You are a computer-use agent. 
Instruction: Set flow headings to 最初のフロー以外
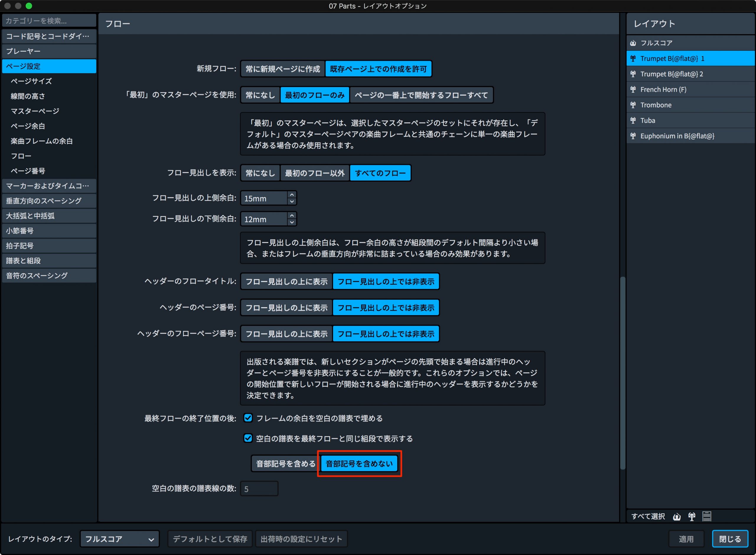(x=315, y=173)
